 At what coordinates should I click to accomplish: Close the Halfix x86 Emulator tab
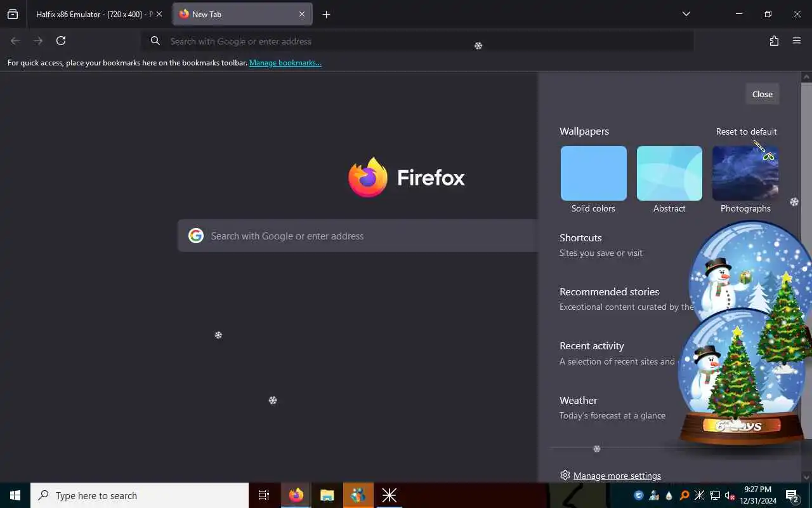(159, 14)
